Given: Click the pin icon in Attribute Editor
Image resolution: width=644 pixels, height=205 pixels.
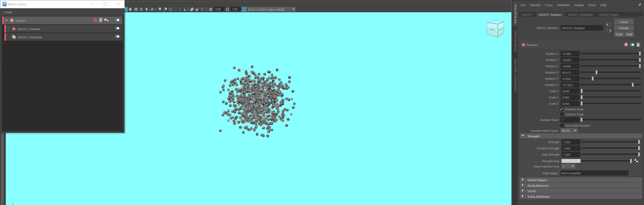Looking at the screenshot, I should 639,5.
